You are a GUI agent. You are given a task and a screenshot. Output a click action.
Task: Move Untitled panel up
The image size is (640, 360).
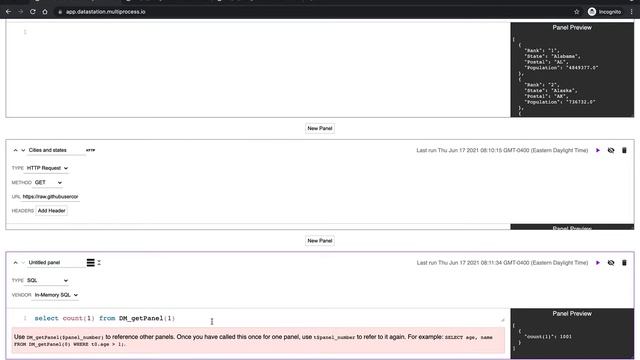(16, 262)
